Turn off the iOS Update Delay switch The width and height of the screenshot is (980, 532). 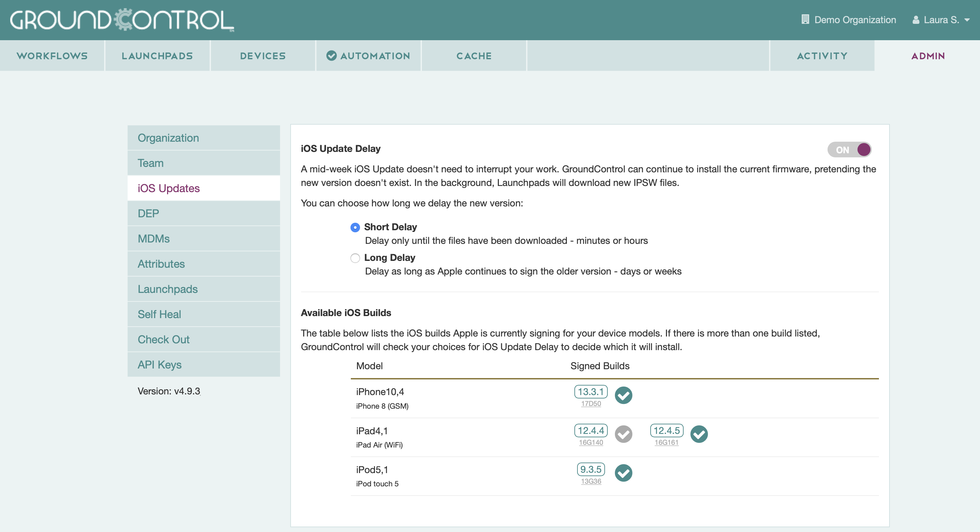point(850,150)
